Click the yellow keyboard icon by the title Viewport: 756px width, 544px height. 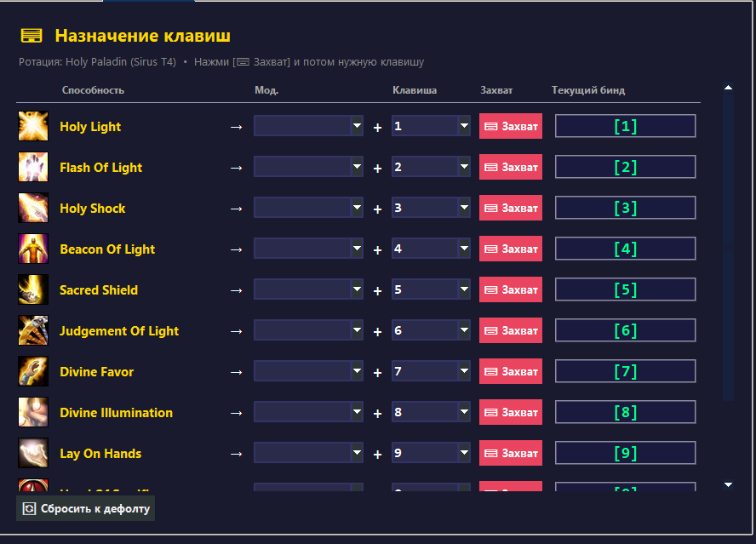pyautogui.click(x=31, y=36)
